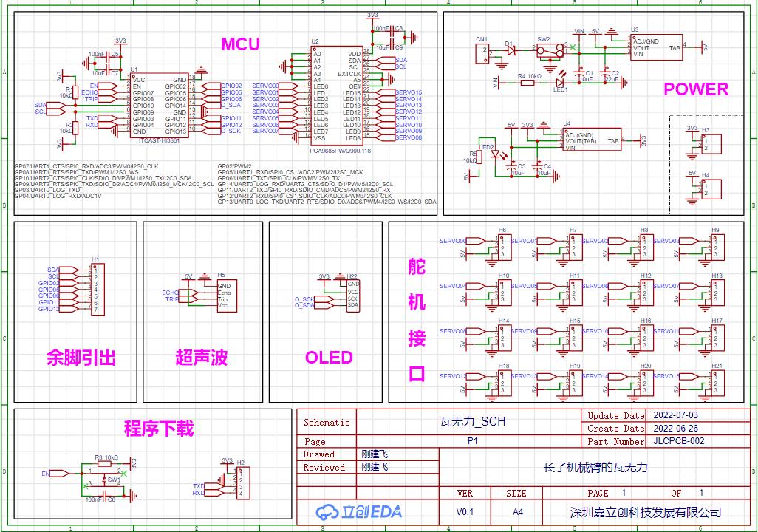Screen dimensions: 758x532
Task: Select the U2 PCA9685PW chip symbol
Action: [x=337, y=96]
